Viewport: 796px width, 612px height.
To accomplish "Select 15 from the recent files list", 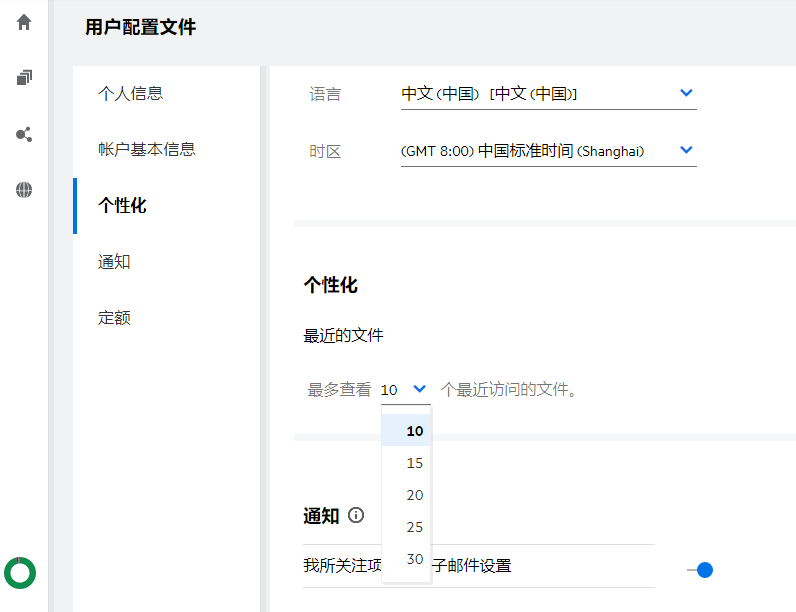I will pyautogui.click(x=414, y=463).
